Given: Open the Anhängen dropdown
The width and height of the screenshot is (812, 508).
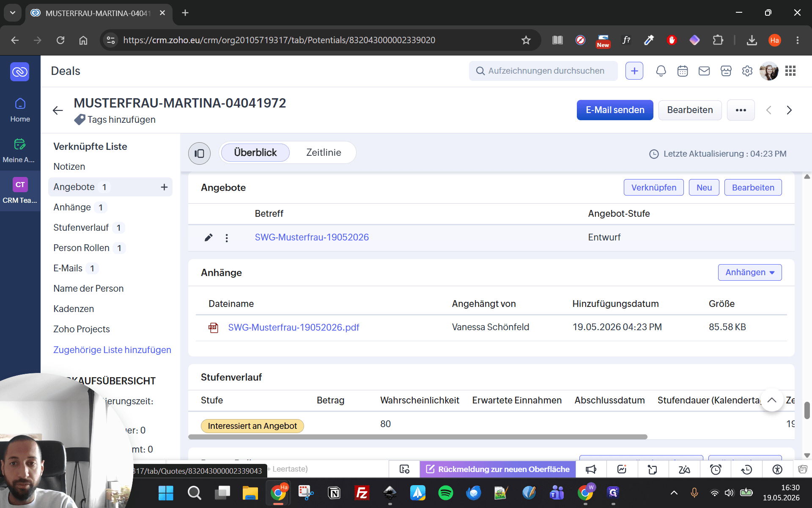Looking at the screenshot, I should (x=750, y=272).
